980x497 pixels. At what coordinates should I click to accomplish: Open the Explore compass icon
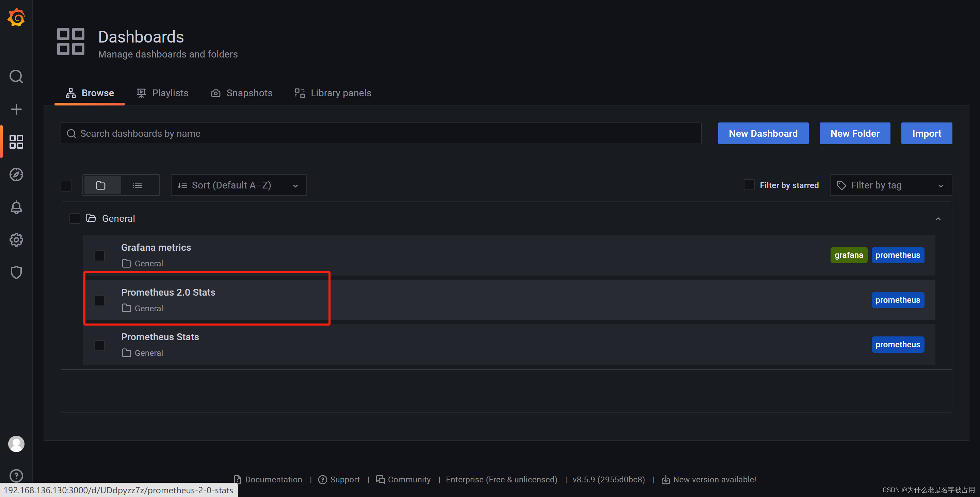pos(16,175)
